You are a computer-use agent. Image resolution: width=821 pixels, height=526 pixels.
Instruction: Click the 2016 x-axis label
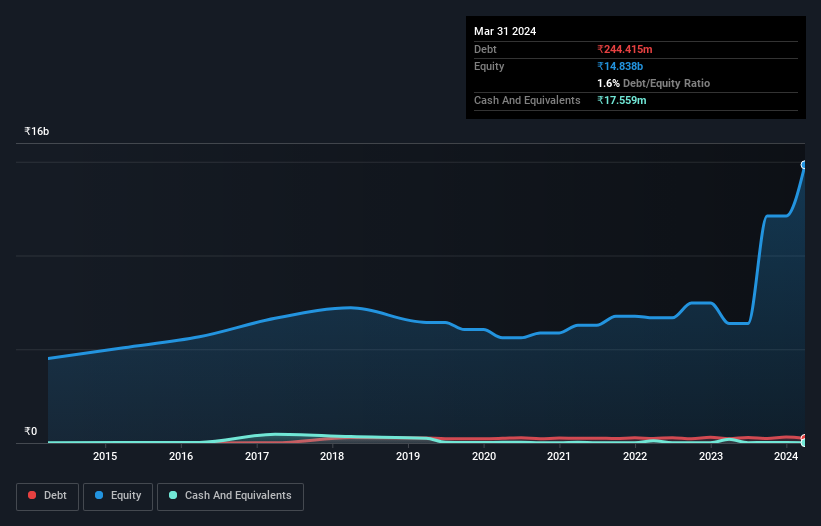pyautogui.click(x=181, y=456)
